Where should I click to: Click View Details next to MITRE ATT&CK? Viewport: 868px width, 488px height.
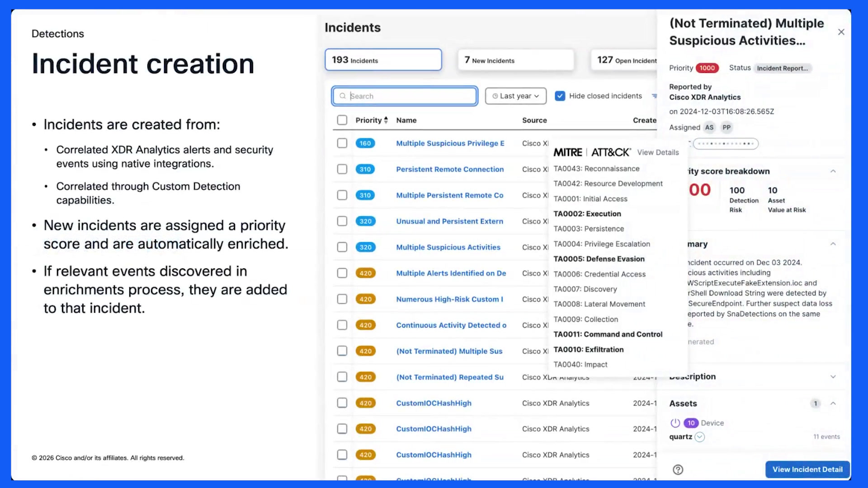(658, 153)
